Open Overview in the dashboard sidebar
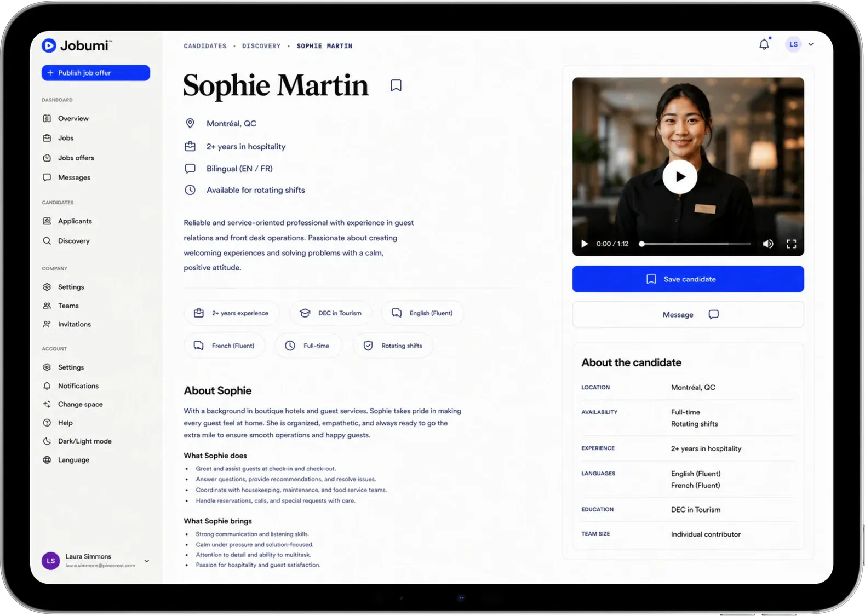 click(x=73, y=118)
